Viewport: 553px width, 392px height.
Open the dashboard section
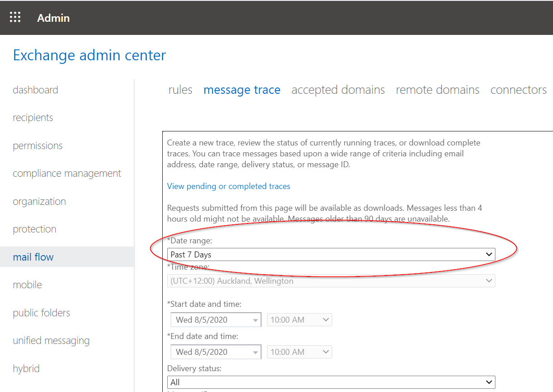35,90
